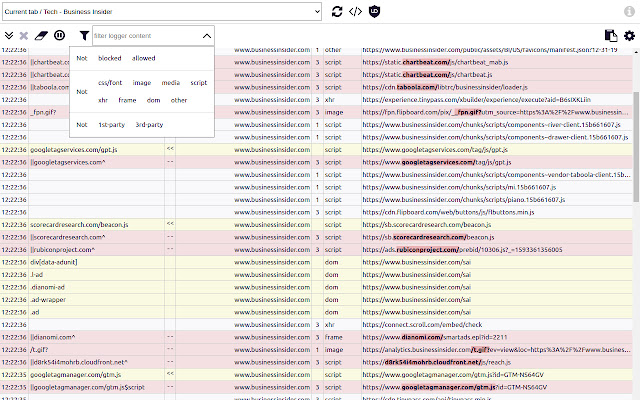Screen dimensions: 640x400
Task: Select the scorecardresearch.com/beacon.js filter cell
Action: point(96,225)
